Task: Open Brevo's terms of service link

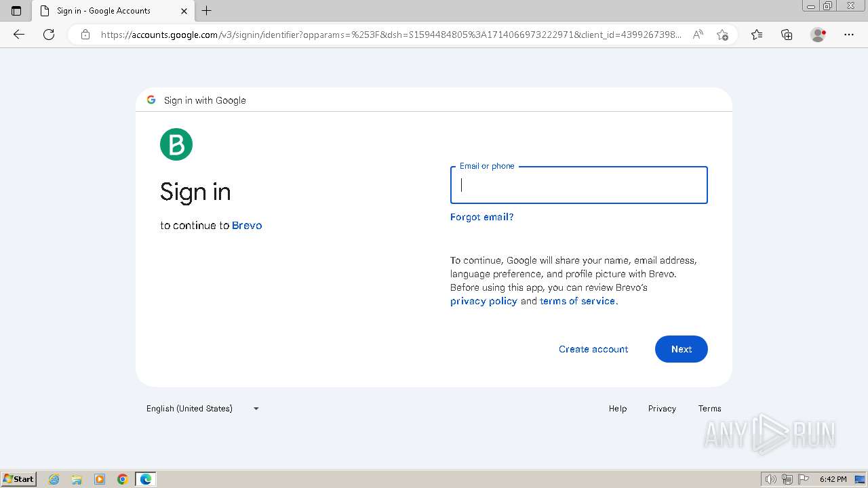Action: pos(577,301)
